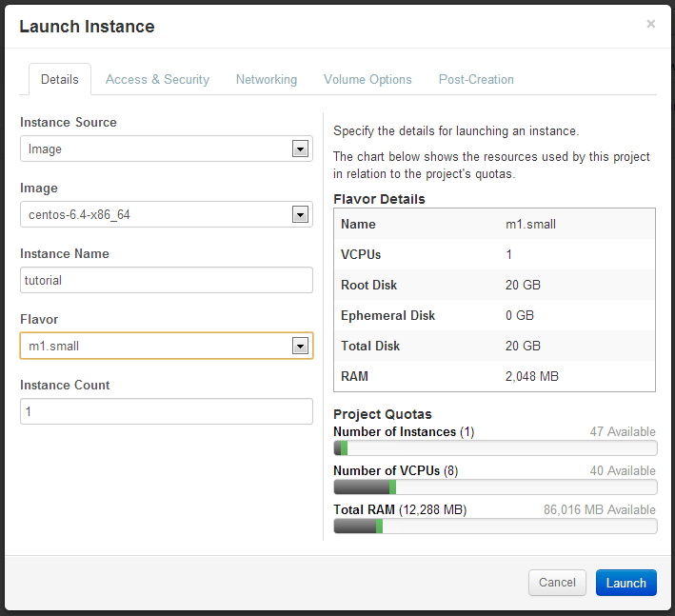Click the Instance Name field containing tutorial

167,280
